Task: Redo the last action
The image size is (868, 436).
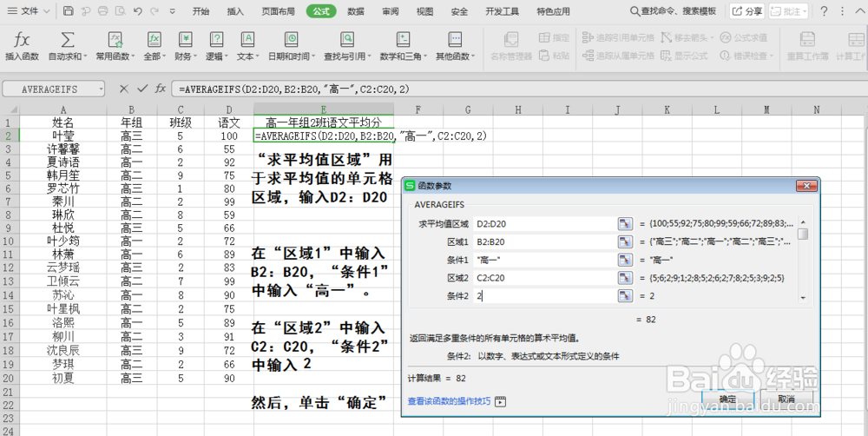Action: pos(155,11)
